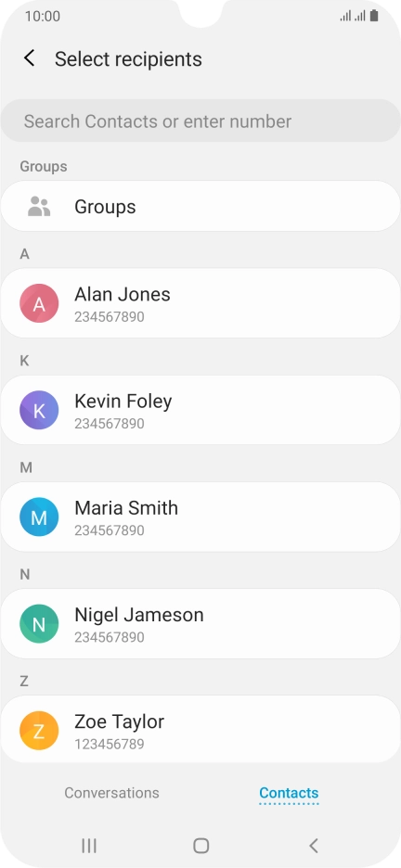This screenshot has height=868, width=401.
Task: Select the Contacts tab
Action: pyautogui.click(x=289, y=793)
